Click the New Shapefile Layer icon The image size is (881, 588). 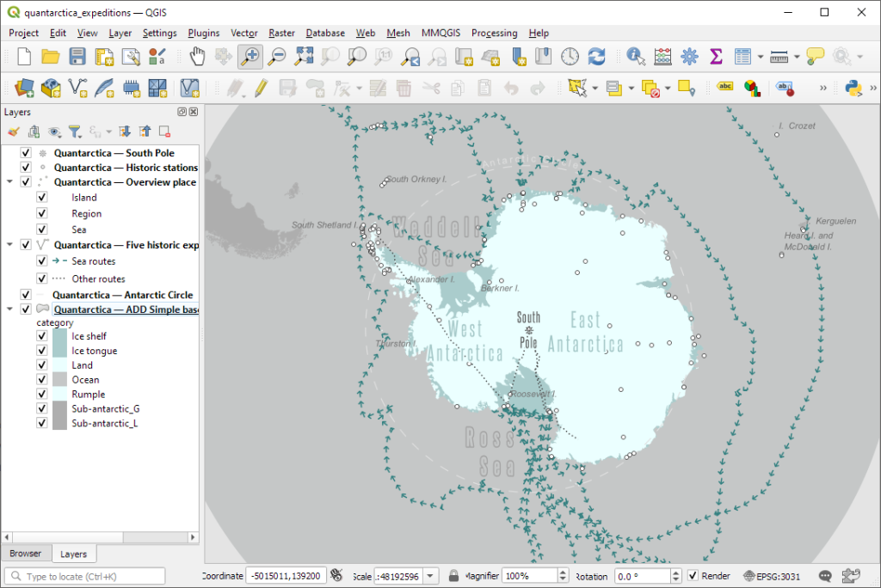tap(77, 89)
